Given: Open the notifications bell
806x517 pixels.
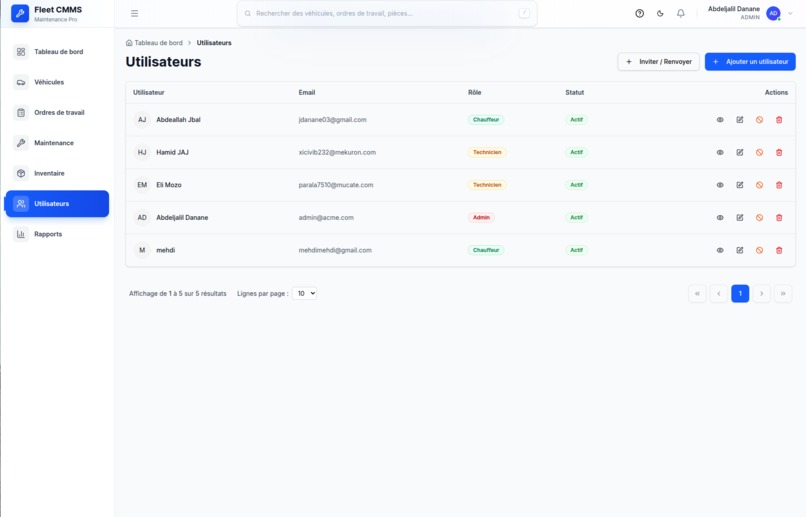Looking at the screenshot, I should [681, 13].
